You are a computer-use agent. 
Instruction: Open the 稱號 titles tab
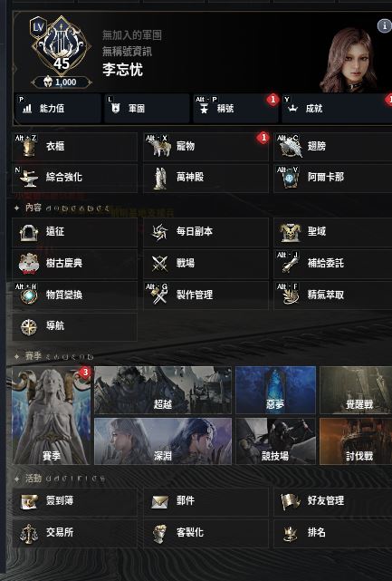[235, 109]
